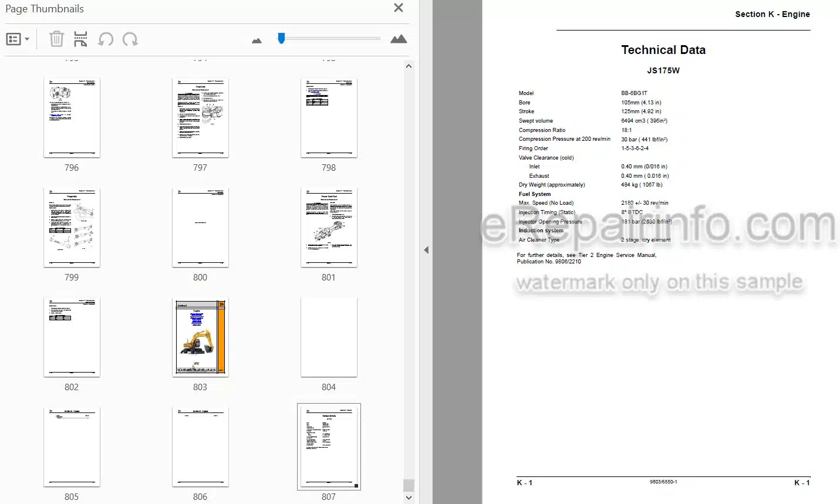Collapse the navigation pane with arrow
Viewport: 840px width, 504px height.
[426, 250]
